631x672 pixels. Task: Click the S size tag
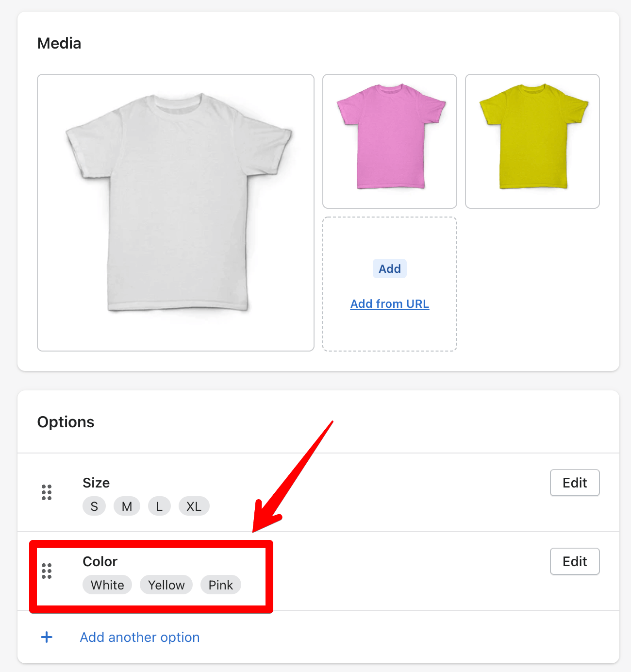click(x=94, y=506)
